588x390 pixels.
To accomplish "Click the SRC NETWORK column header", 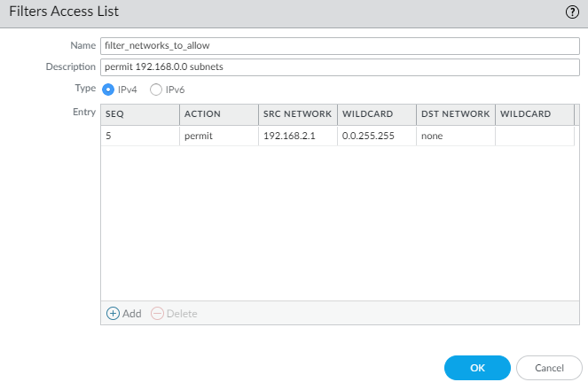I will [297, 114].
